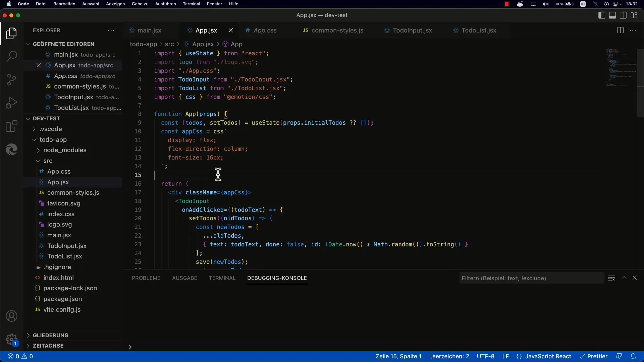Open the Manage gear icon

tap(11, 339)
